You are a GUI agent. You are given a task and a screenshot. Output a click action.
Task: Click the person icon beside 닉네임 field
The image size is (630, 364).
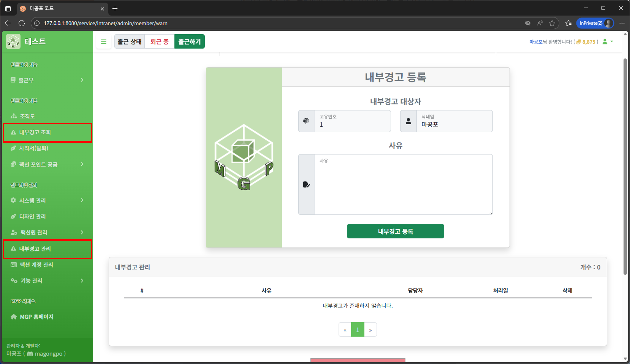click(408, 121)
